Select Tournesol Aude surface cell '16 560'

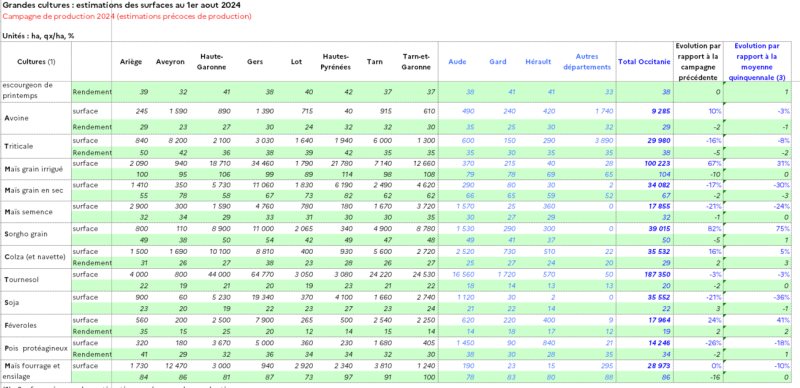click(463, 275)
